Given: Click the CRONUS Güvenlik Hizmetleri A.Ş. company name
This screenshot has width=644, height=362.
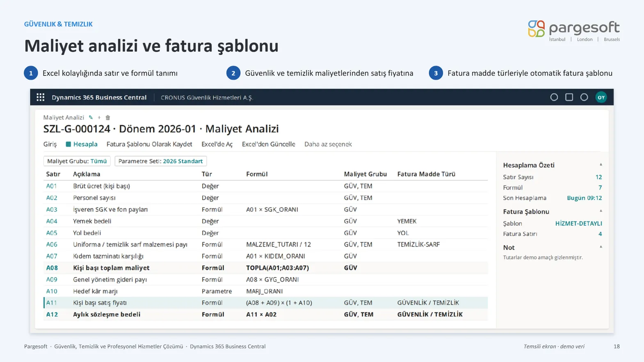Looking at the screenshot, I should click(x=207, y=98).
